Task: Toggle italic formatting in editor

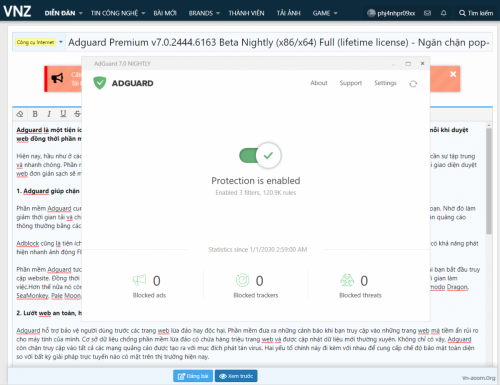Action: [x=49, y=114]
